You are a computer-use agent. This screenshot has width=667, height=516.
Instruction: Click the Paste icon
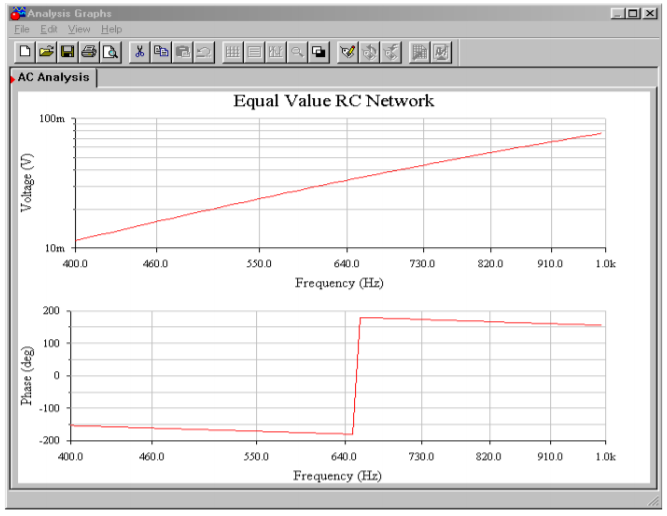coord(182,51)
